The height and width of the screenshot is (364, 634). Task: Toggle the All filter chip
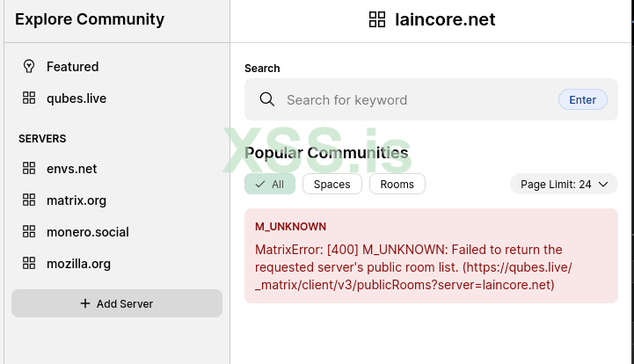[270, 184]
